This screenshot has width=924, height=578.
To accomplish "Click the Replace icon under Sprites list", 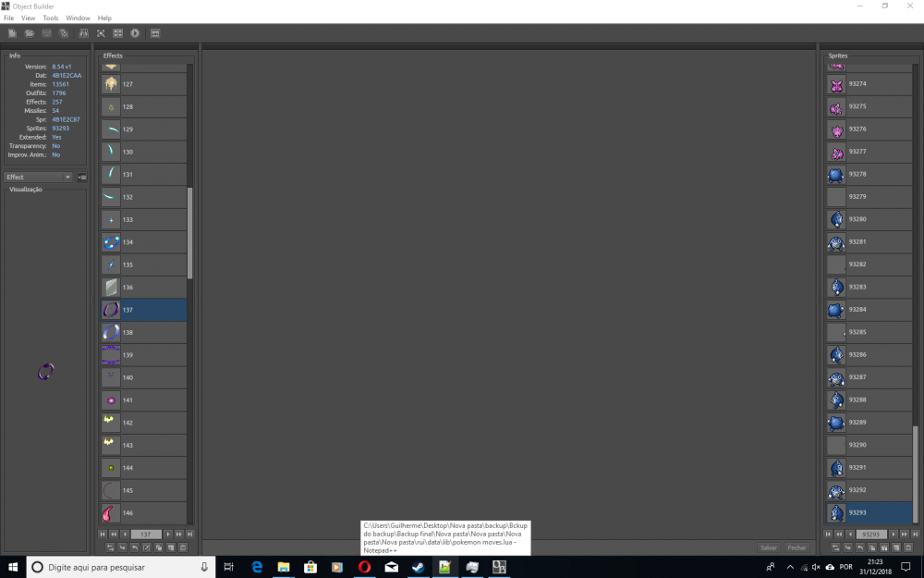I will [x=835, y=547].
